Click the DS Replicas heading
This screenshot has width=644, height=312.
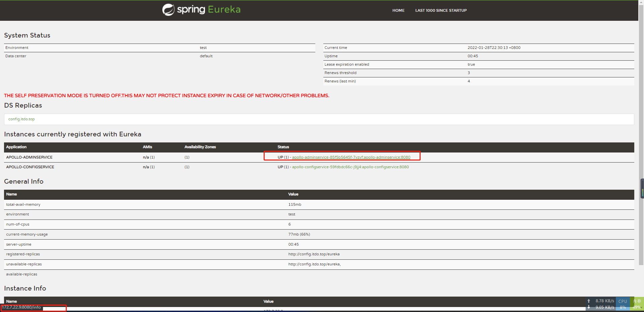coord(23,105)
